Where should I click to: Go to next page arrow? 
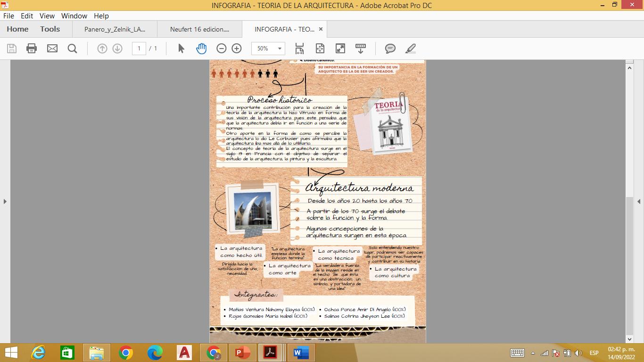pyautogui.click(x=117, y=48)
